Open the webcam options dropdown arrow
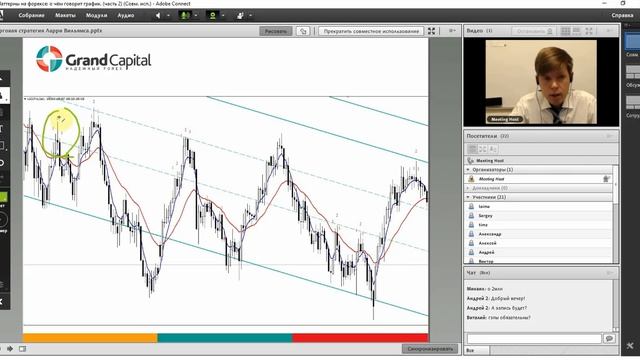Image resolution: width=640 pixels, height=360 pixels. (x=223, y=16)
